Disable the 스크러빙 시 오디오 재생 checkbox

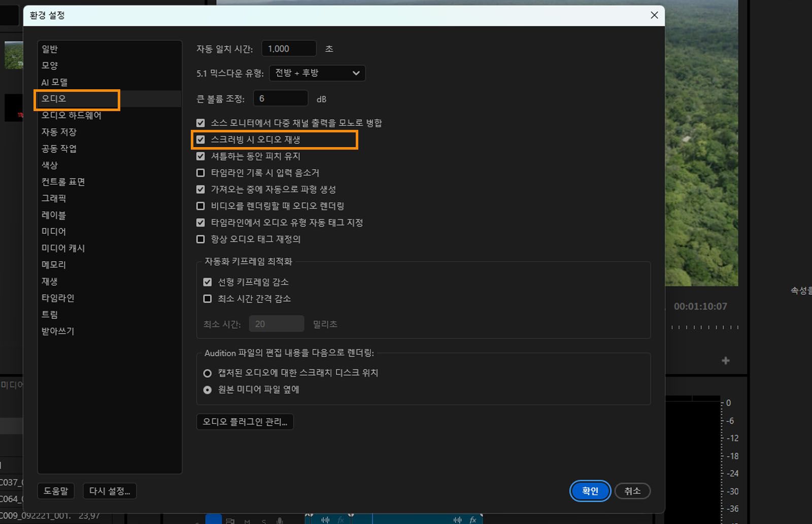coord(200,139)
